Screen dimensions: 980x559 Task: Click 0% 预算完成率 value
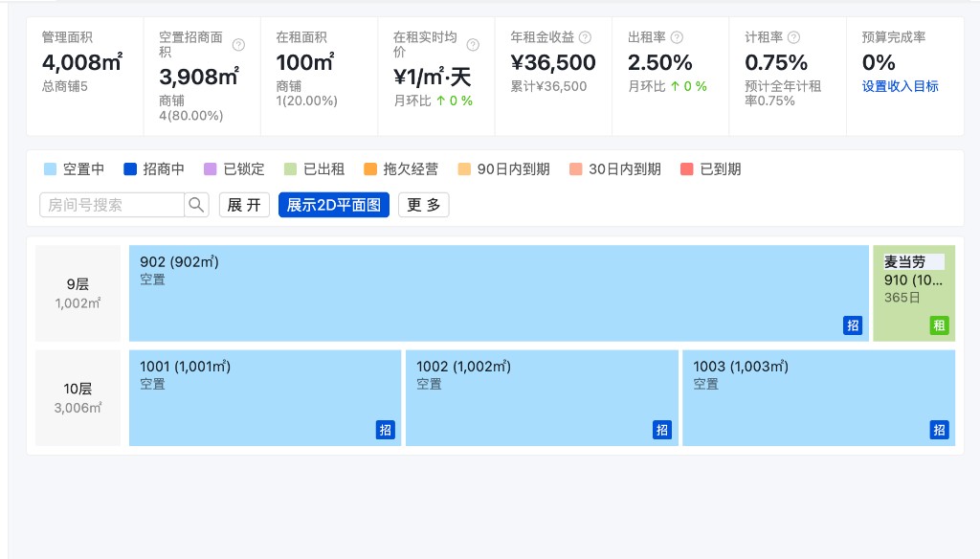click(x=879, y=62)
